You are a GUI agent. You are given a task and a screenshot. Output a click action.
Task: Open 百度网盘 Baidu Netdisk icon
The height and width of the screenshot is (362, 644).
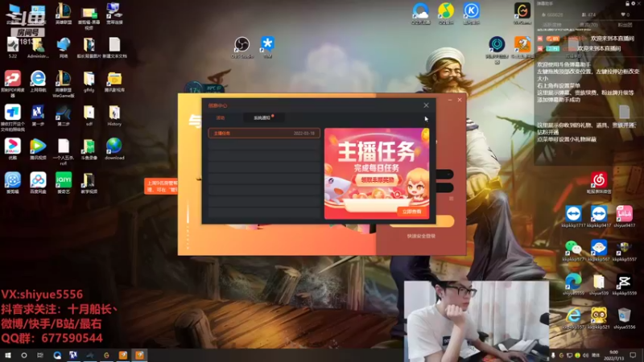pyautogui.click(x=38, y=182)
